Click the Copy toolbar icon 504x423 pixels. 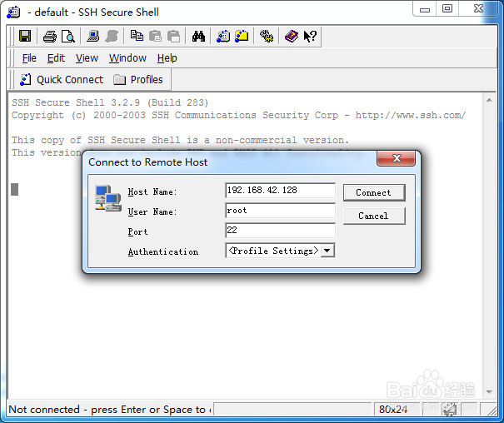click(x=137, y=36)
